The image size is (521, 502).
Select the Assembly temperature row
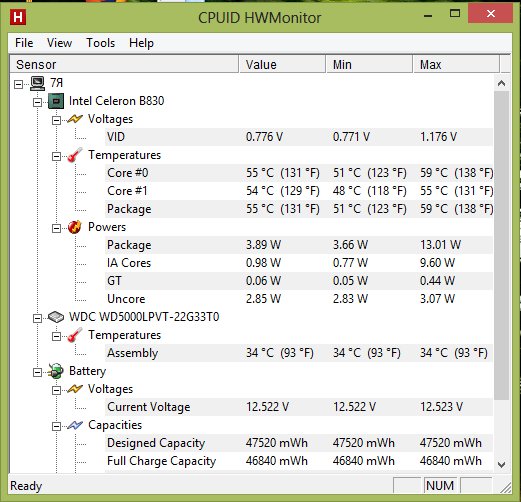coord(299,353)
